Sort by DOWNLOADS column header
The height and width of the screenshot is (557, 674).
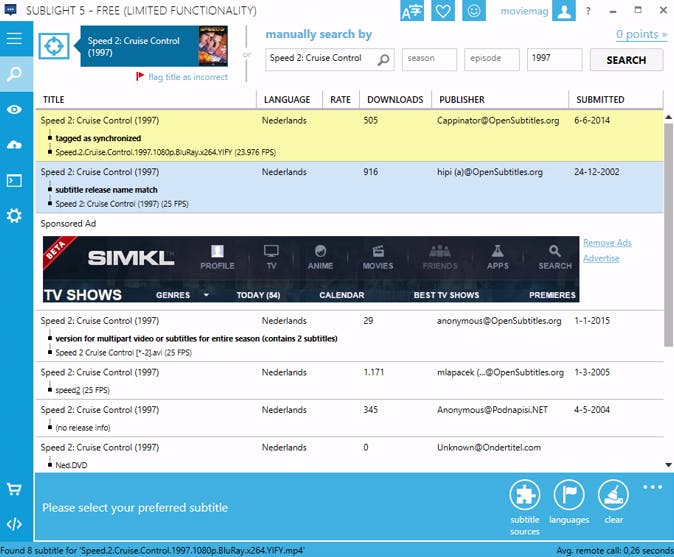[x=395, y=99]
